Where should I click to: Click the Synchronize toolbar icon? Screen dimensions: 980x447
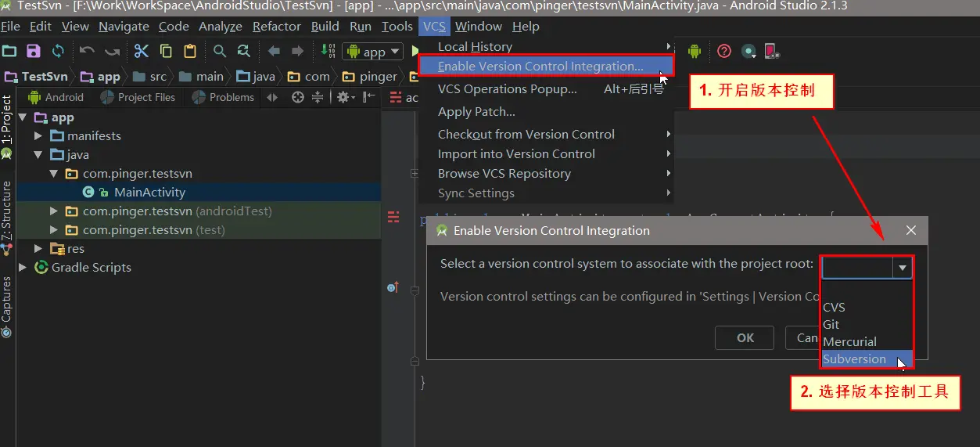58,52
